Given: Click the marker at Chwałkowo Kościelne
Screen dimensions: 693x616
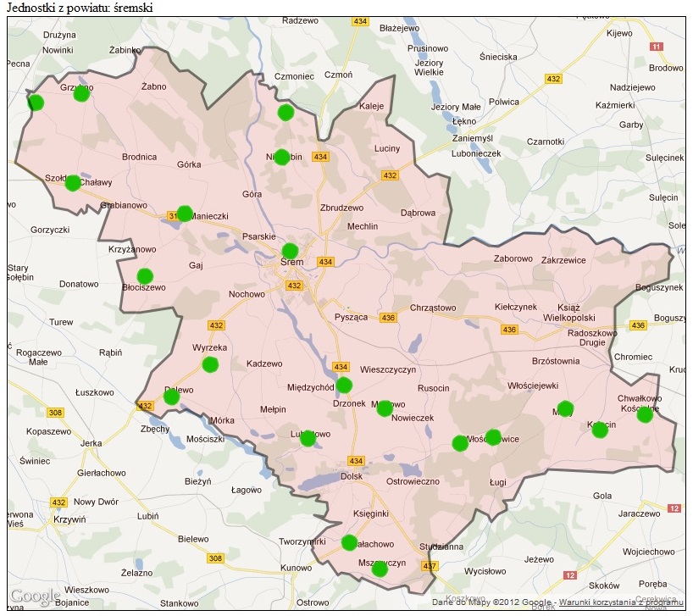Looking at the screenshot, I should pyautogui.click(x=645, y=414).
